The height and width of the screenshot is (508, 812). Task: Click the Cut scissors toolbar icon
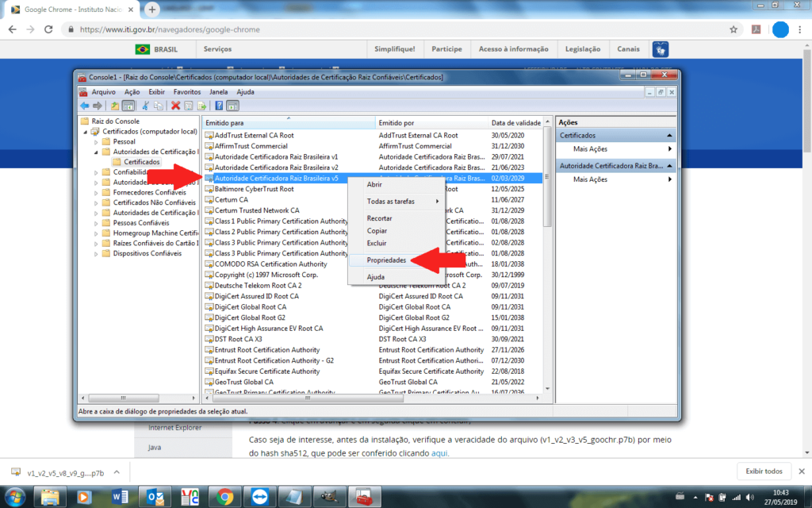[146, 106]
